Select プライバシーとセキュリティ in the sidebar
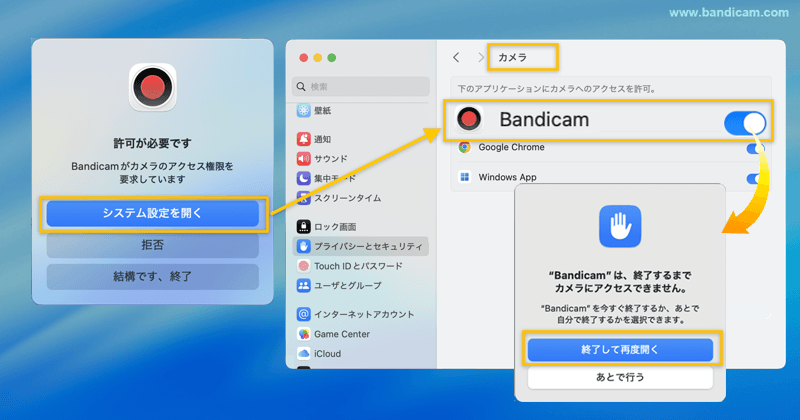This screenshot has height=420, width=800. point(361,246)
